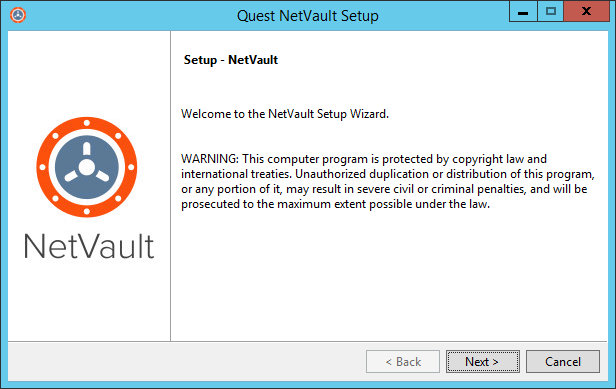Click the vertical divider beside the logo panel

pos(170,186)
